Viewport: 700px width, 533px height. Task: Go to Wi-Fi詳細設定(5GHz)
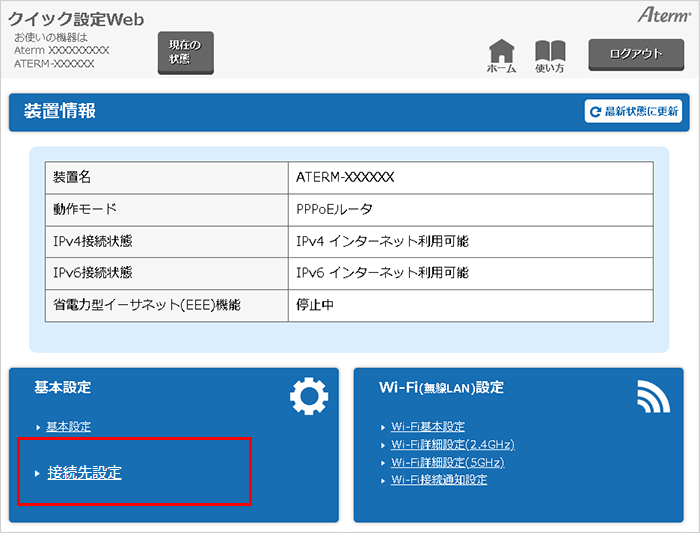(447, 463)
